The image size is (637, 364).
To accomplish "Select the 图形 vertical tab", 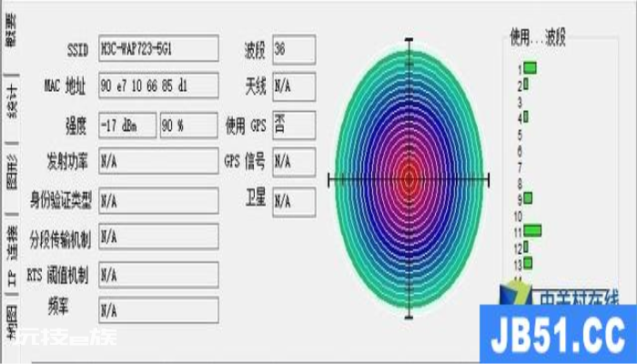I will tap(12, 173).
